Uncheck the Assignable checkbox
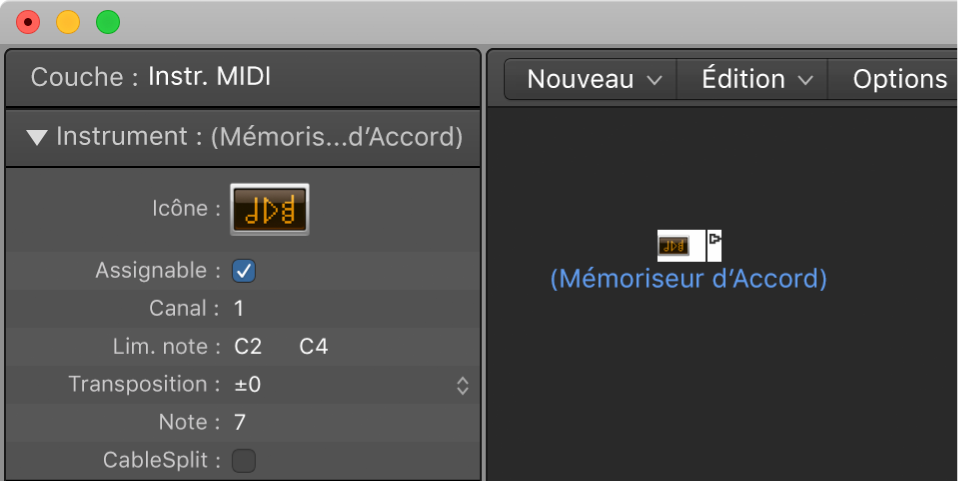 click(x=244, y=271)
